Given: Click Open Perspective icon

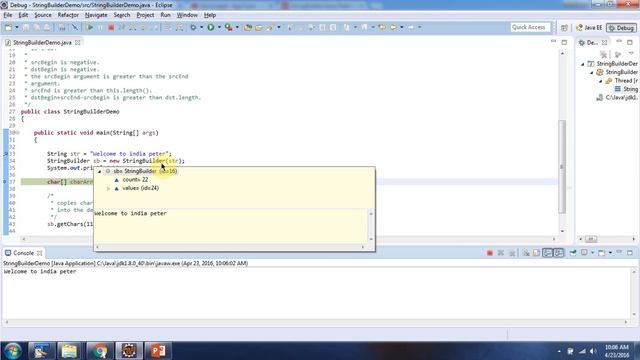Looking at the screenshot, I should [x=564, y=28].
